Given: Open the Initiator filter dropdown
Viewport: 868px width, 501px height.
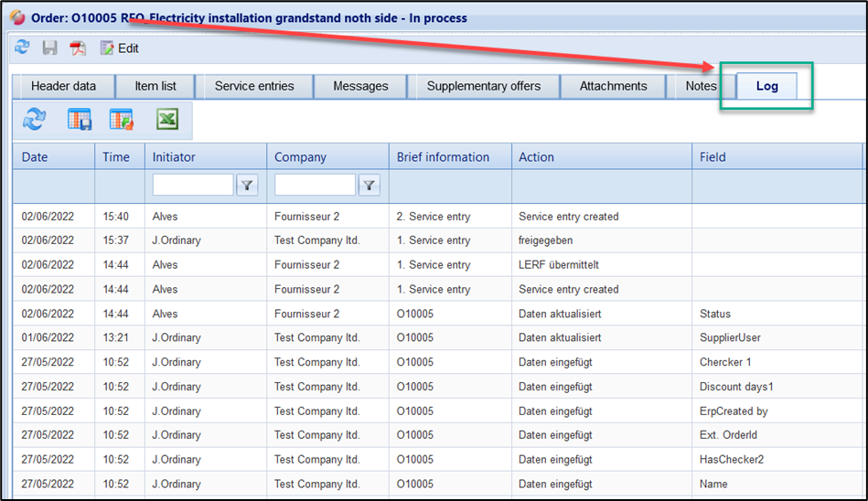Looking at the screenshot, I should point(247,186).
